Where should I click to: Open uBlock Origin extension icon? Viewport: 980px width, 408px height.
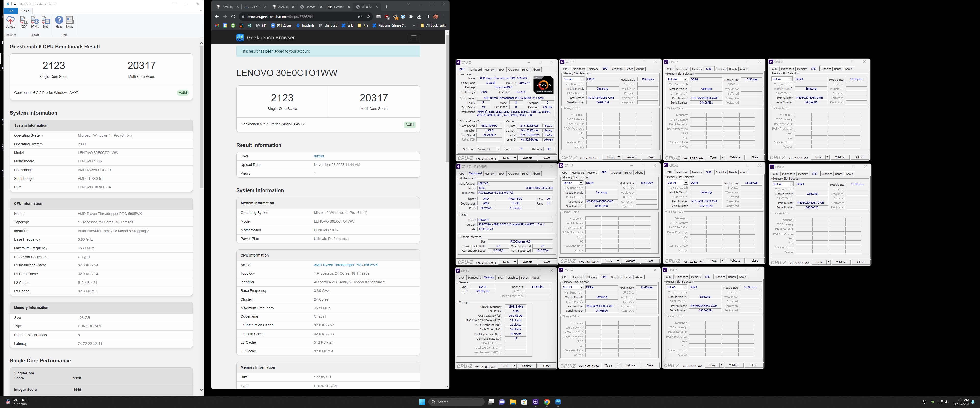(x=387, y=17)
